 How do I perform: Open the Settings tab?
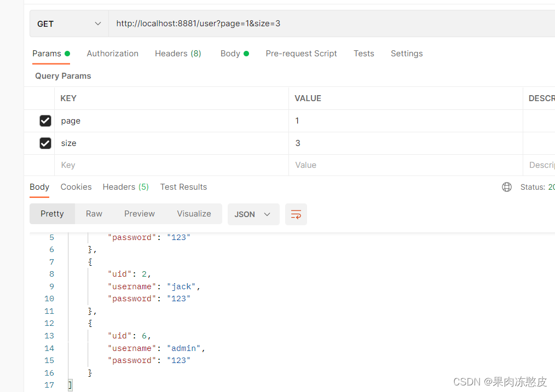(407, 54)
